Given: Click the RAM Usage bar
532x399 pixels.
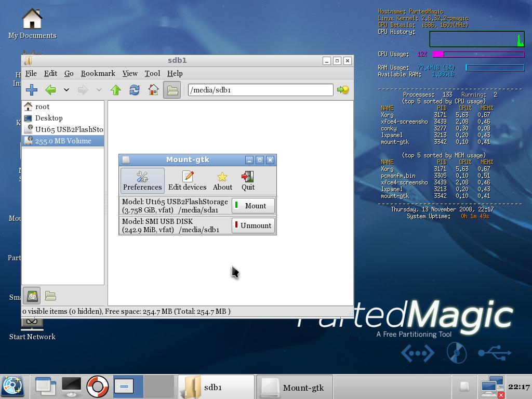Looking at the screenshot, I should click(x=495, y=68).
